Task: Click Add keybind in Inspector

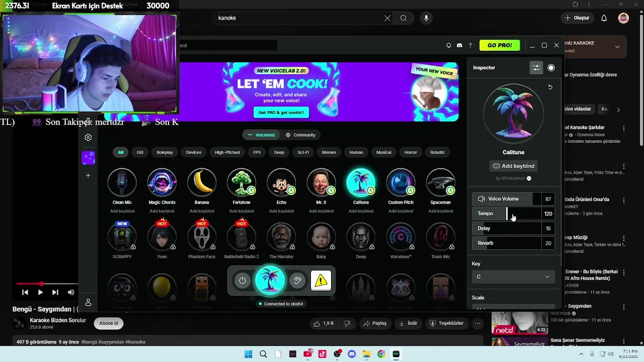Action: (x=513, y=166)
